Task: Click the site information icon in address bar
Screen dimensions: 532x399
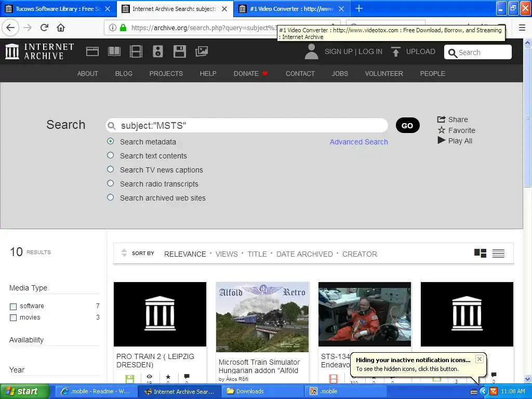Action: (113, 28)
